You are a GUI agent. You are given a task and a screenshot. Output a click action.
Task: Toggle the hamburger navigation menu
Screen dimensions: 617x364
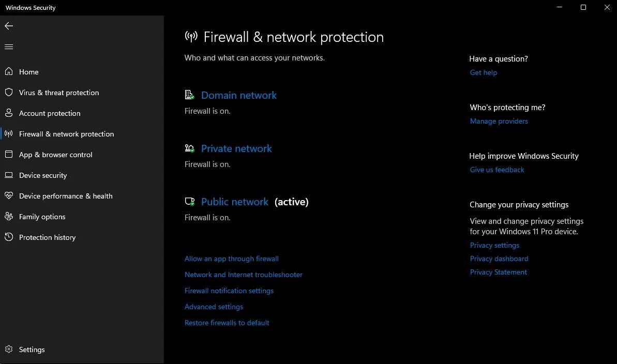[9, 47]
